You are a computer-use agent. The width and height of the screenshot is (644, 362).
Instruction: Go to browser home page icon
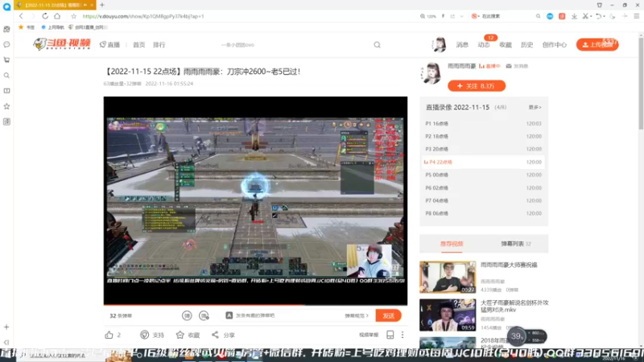tap(57, 16)
